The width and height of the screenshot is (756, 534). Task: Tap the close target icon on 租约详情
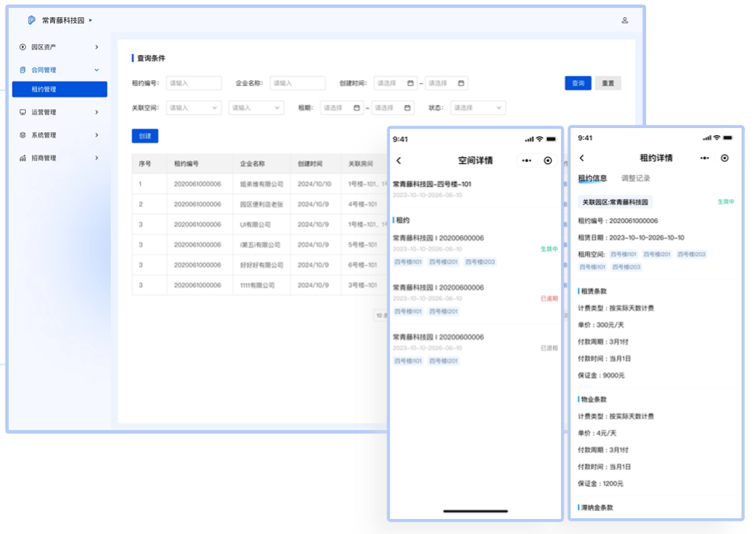725,159
